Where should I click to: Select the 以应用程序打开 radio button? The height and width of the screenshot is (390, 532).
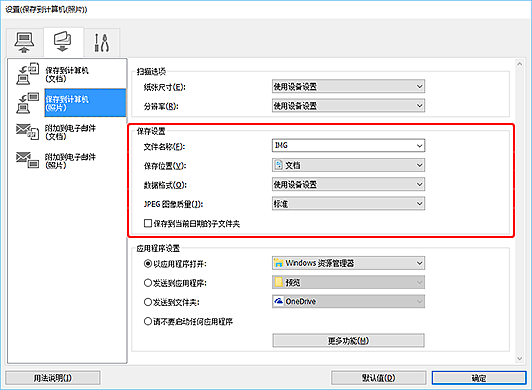click(148, 263)
